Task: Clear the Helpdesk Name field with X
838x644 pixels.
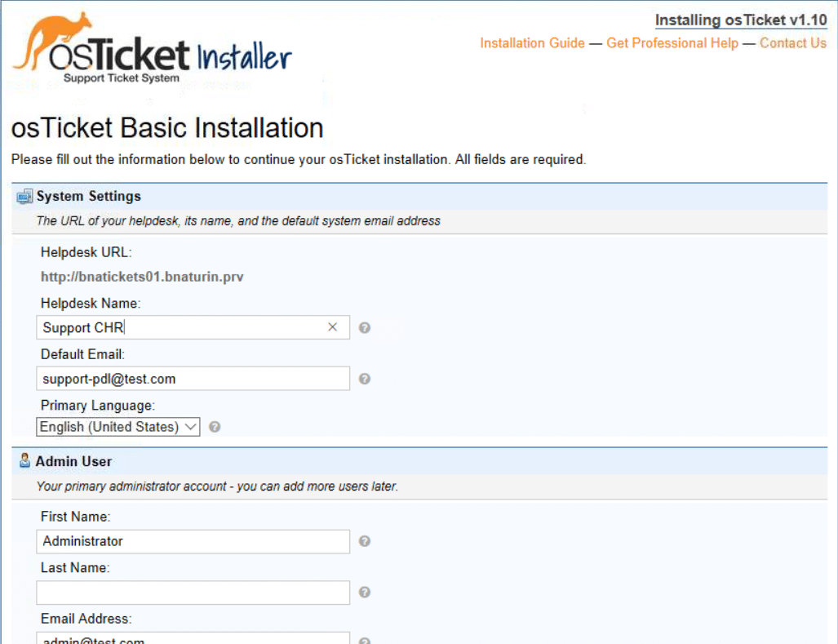Action: coord(332,327)
